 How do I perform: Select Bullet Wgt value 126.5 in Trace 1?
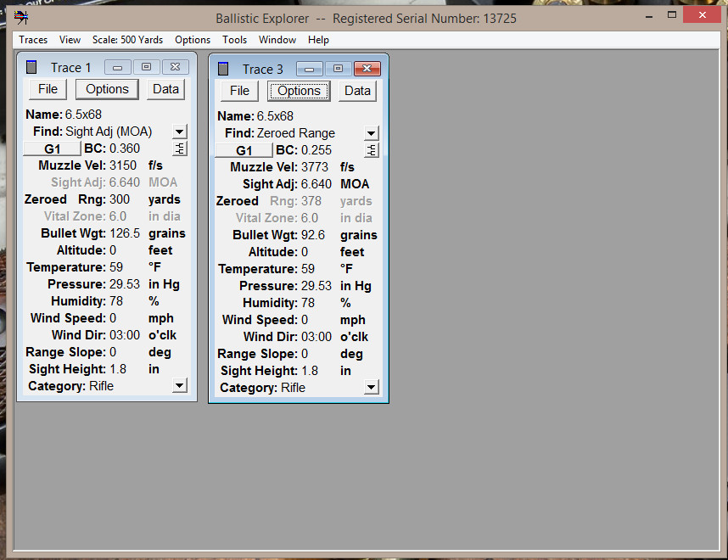click(x=125, y=233)
